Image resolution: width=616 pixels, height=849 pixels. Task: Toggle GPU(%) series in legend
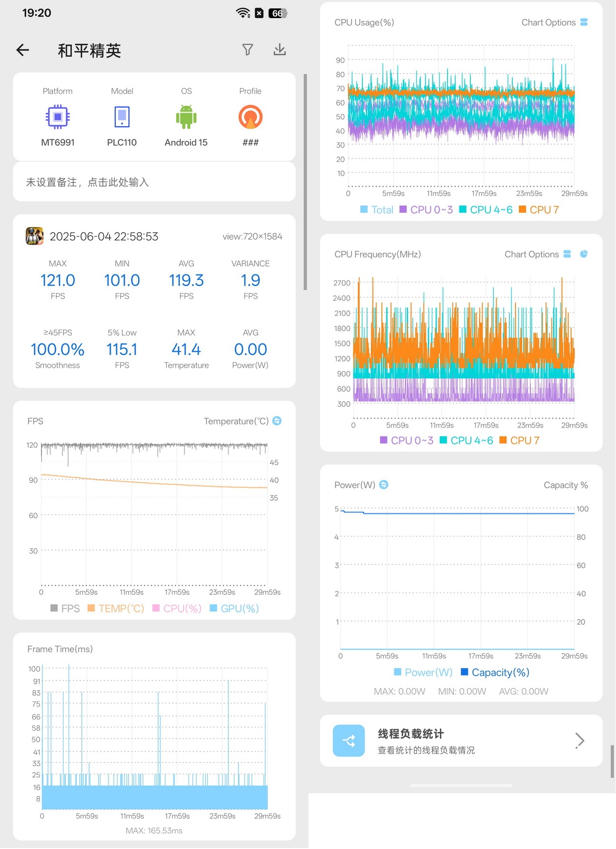pyautogui.click(x=234, y=608)
